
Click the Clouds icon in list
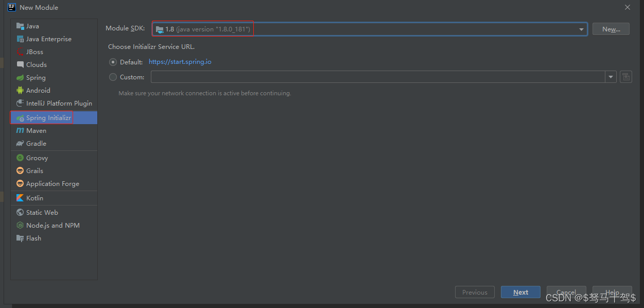pyautogui.click(x=20, y=64)
